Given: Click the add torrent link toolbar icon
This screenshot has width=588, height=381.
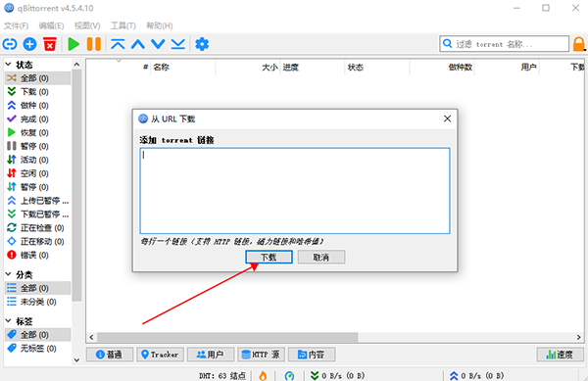Looking at the screenshot, I should coord(10,44).
